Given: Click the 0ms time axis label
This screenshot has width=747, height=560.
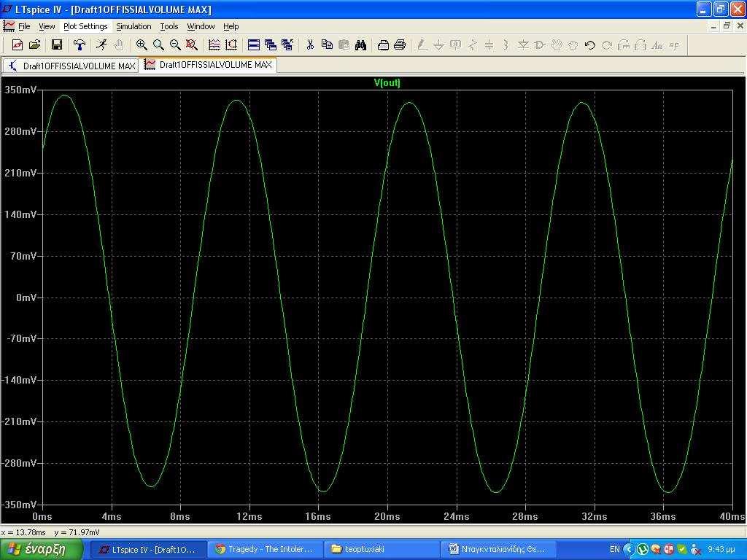Looking at the screenshot, I should pos(42,517).
